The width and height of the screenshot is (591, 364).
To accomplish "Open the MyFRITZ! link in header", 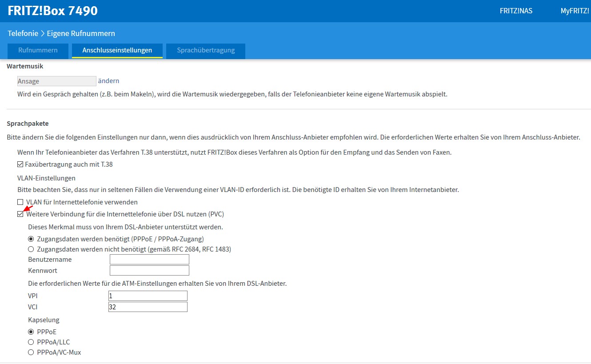I will (x=575, y=11).
